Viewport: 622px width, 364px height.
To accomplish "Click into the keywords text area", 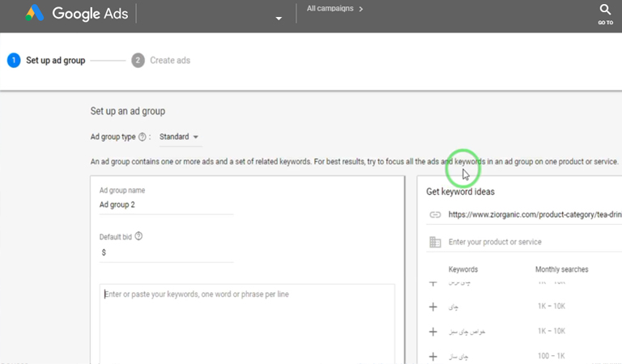I will [x=247, y=323].
